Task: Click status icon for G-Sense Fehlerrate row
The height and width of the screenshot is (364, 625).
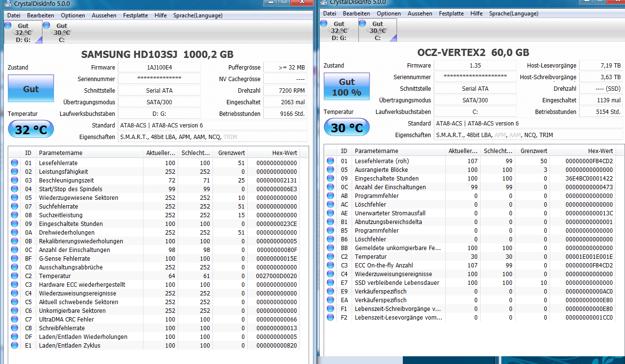Action: click(14, 259)
